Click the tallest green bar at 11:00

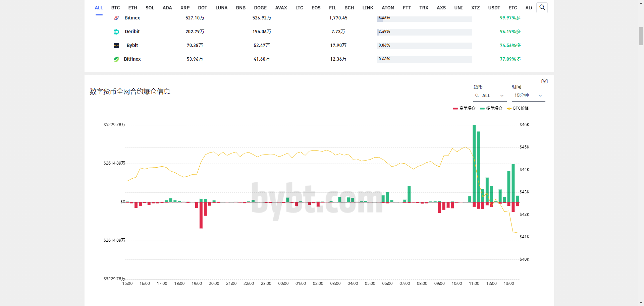[474, 164]
